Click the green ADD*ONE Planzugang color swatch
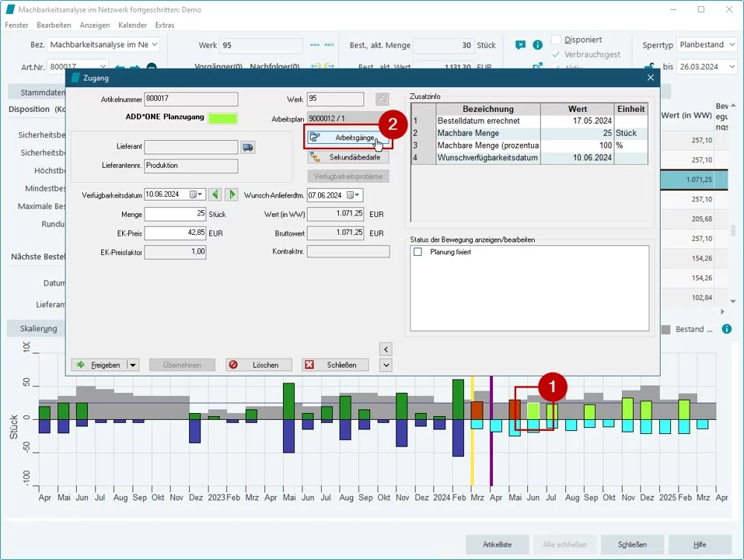 click(x=223, y=118)
